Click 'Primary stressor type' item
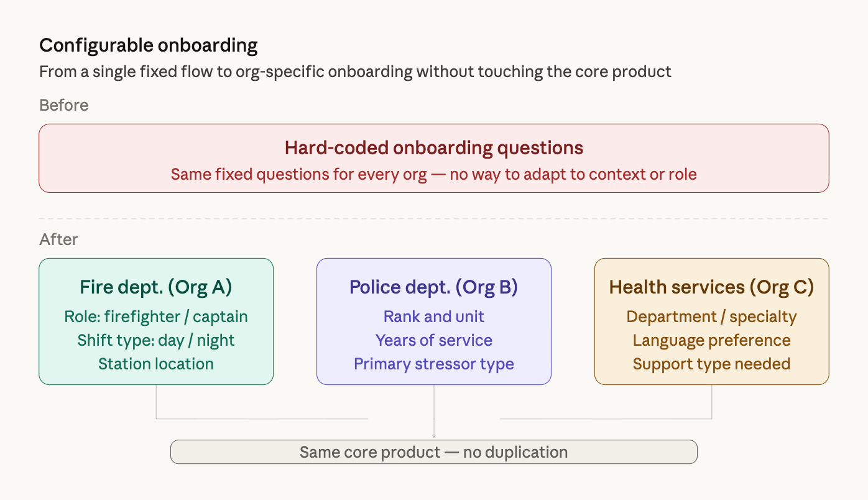Screen dimensions: 868x500 coord(433,364)
